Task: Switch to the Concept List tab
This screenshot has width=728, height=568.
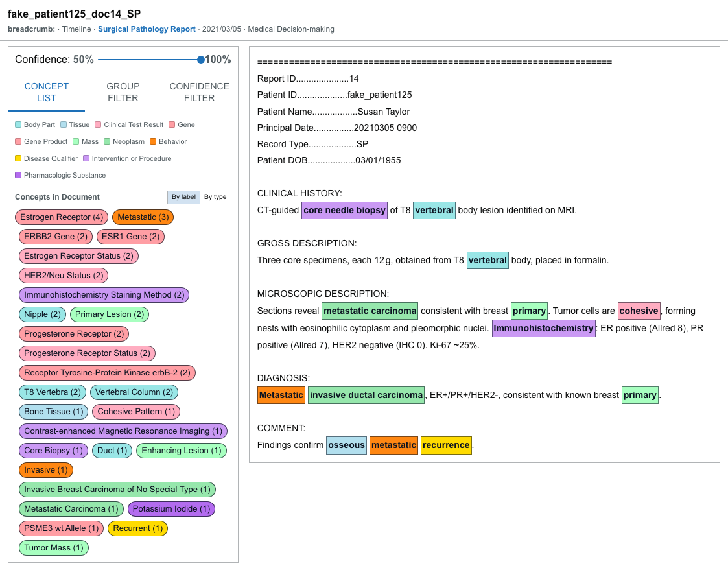Action: pyautogui.click(x=47, y=92)
